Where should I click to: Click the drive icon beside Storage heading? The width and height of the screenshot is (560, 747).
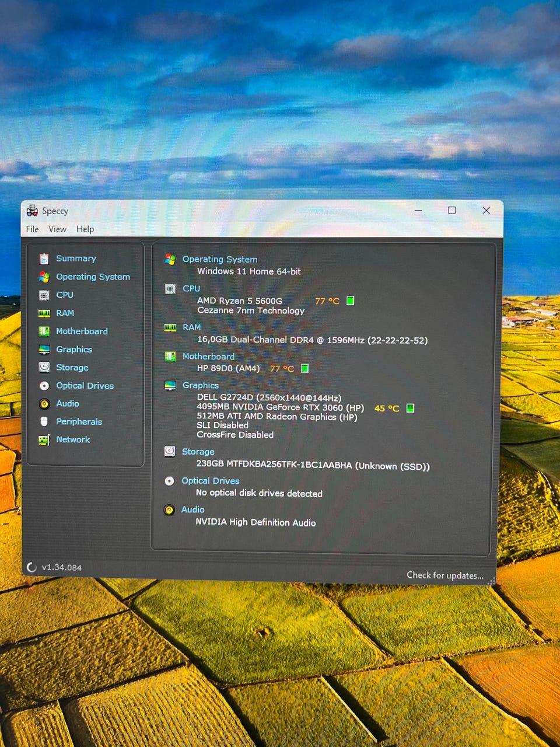click(170, 451)
